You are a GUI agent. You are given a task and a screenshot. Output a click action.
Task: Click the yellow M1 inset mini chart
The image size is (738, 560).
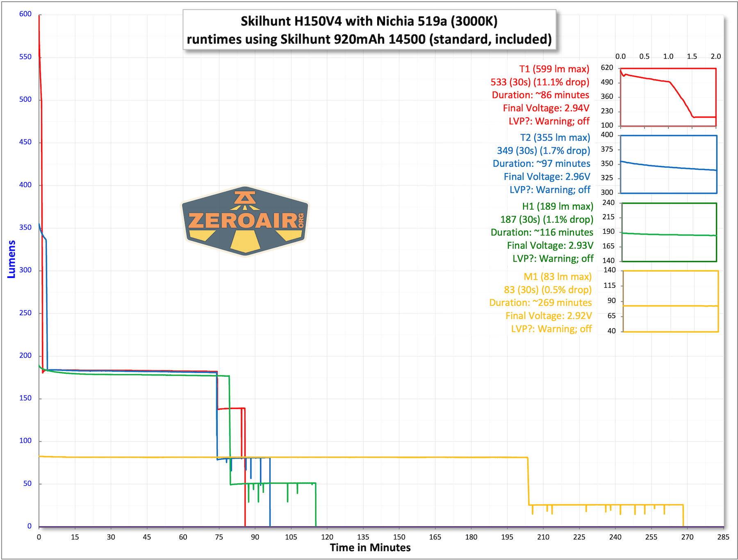(x=670, y=301)
